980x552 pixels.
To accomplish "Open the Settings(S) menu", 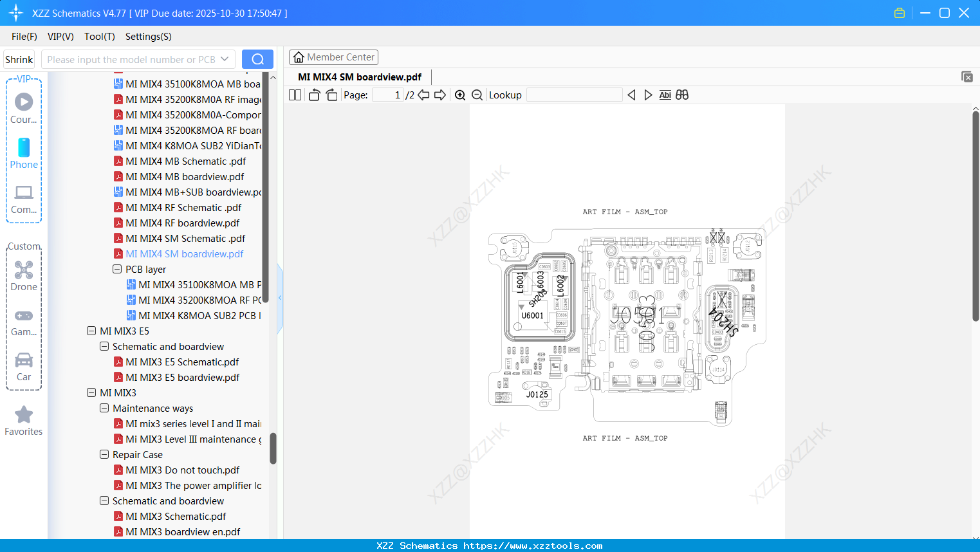I will (149, 37).
